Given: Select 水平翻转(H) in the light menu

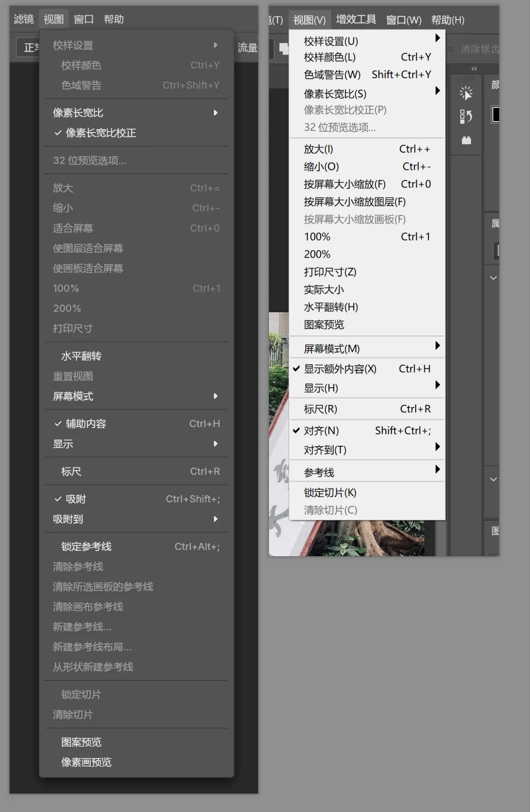Looking at the screenshot, I should [367, 307].
